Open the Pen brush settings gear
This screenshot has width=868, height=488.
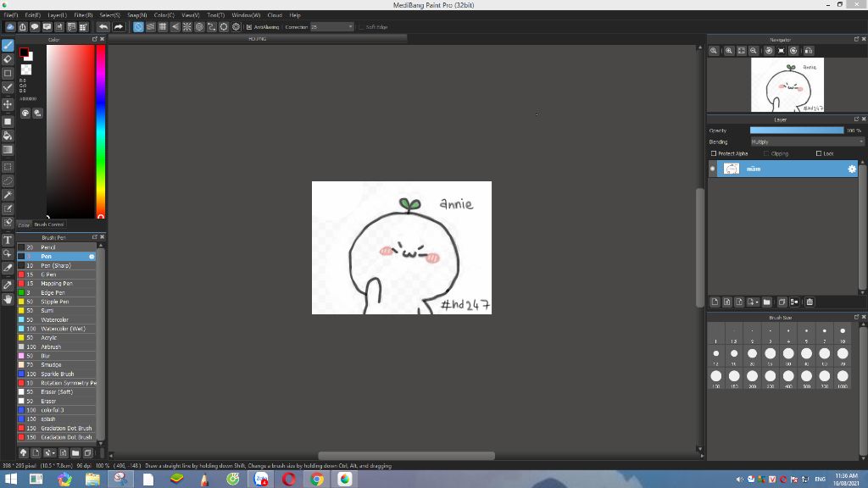92,257
